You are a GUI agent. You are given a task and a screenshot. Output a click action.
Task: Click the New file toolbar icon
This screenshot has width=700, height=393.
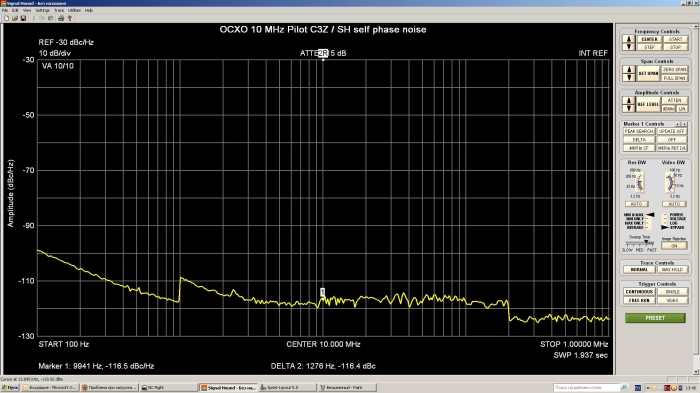click(6, 18)
